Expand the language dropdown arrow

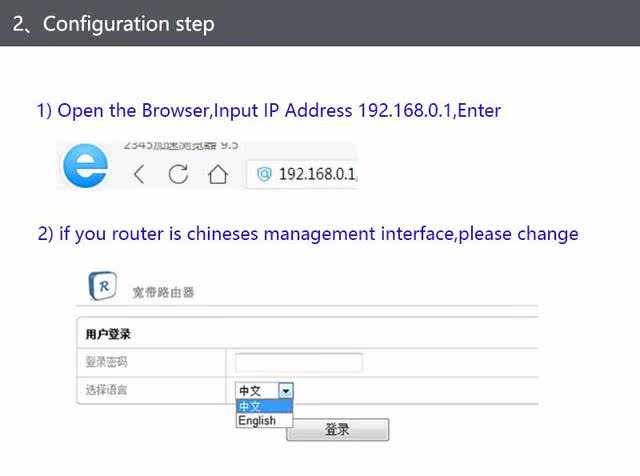coord(286,391)
